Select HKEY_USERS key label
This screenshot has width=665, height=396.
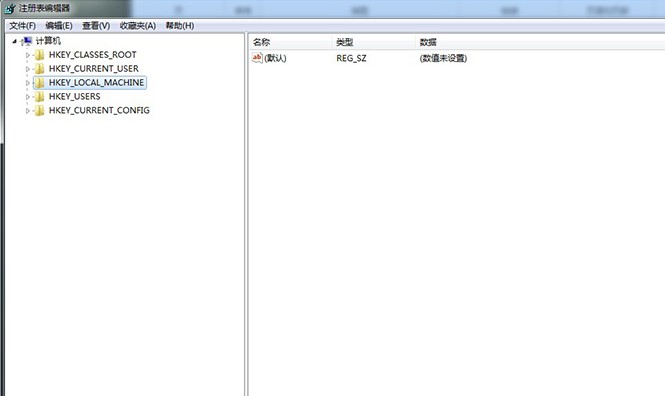(75, 97)
